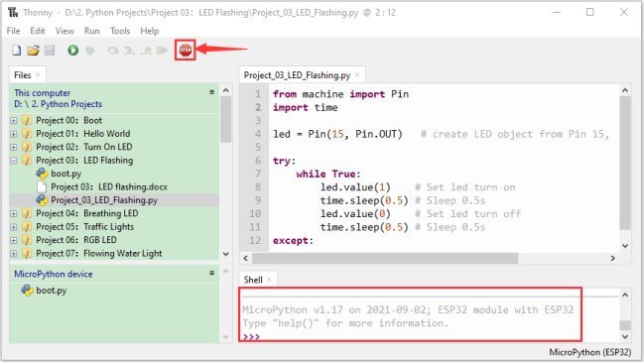Close the Project_03_LED_Flashing.py editor tab

(x=357, y=74)
